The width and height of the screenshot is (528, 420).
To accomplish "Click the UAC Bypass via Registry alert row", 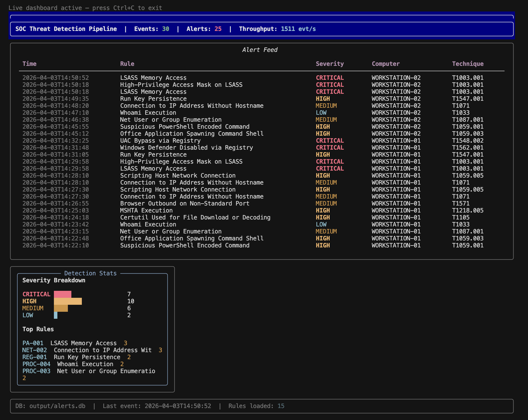I will click(x=160, y=140).
